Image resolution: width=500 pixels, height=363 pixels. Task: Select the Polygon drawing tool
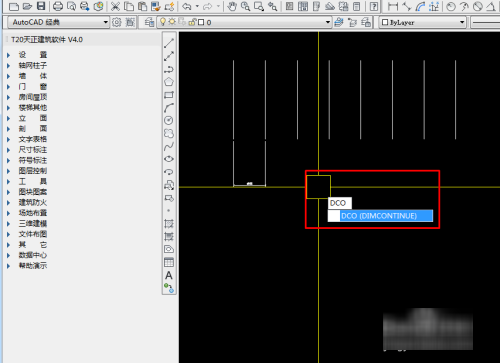(169, 82)
